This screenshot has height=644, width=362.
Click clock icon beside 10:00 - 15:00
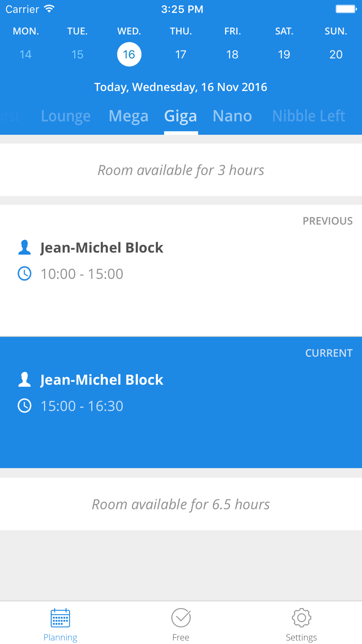coord(25,273)
